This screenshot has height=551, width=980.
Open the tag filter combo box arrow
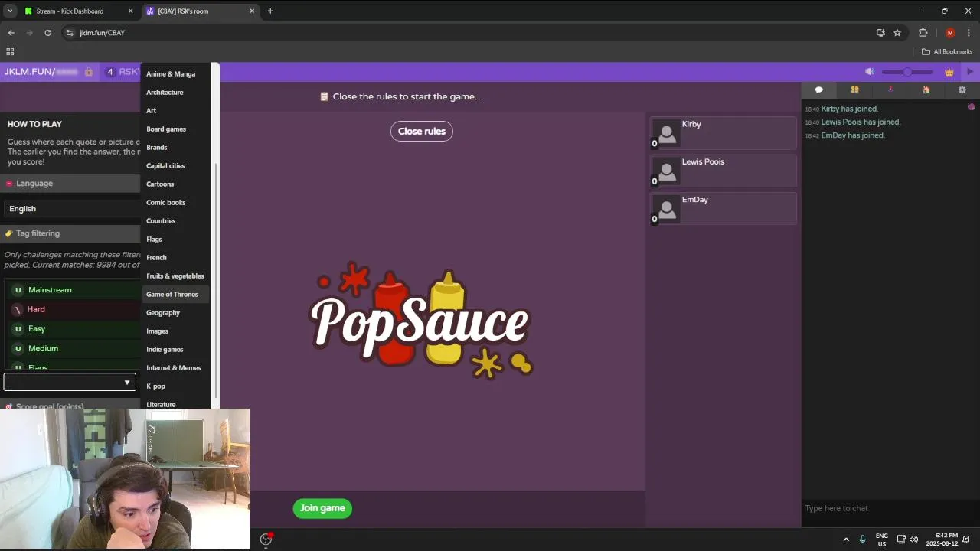coord(127,383)
